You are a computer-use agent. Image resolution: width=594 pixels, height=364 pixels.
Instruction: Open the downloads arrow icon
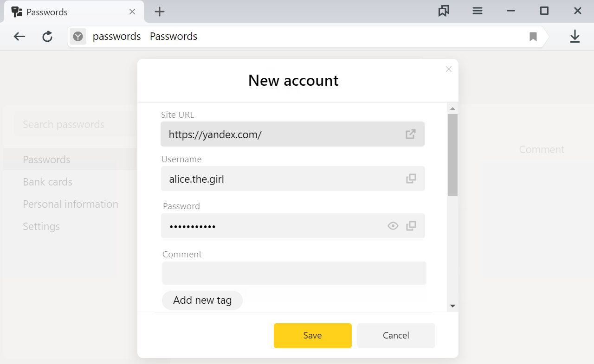pos(575,36)
